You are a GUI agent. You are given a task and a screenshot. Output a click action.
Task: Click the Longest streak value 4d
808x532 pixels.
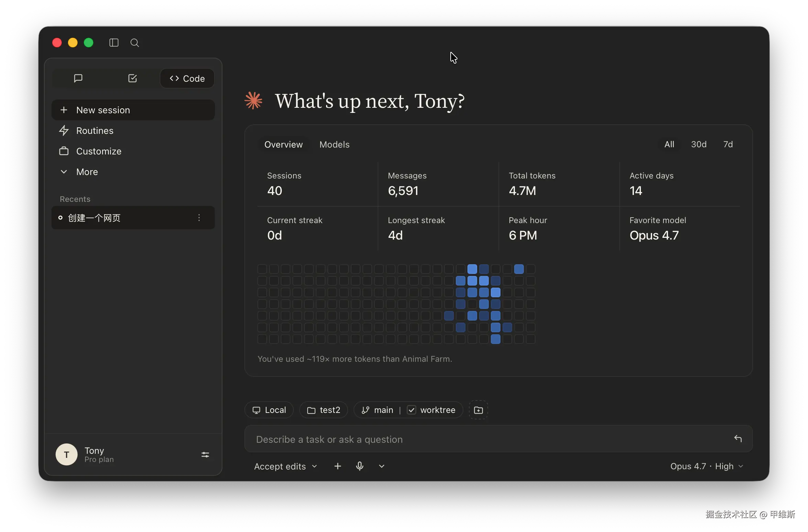pos(395,235)
